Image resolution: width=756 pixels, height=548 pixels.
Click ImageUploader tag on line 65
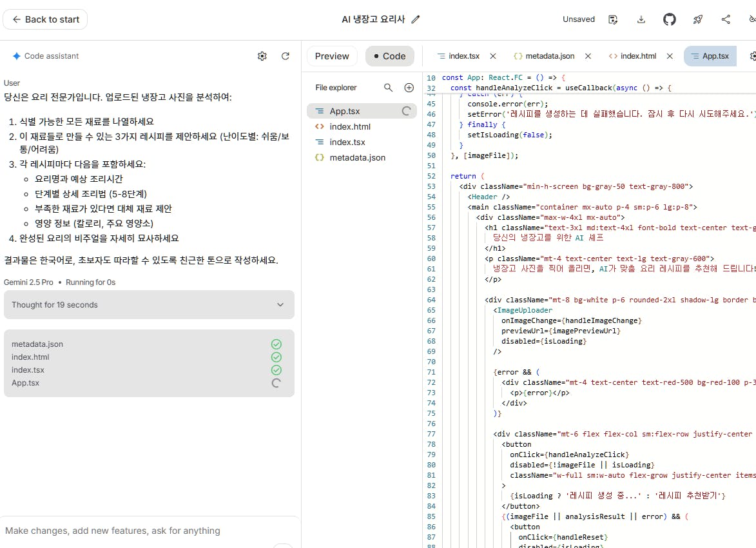tap(523, 310)
